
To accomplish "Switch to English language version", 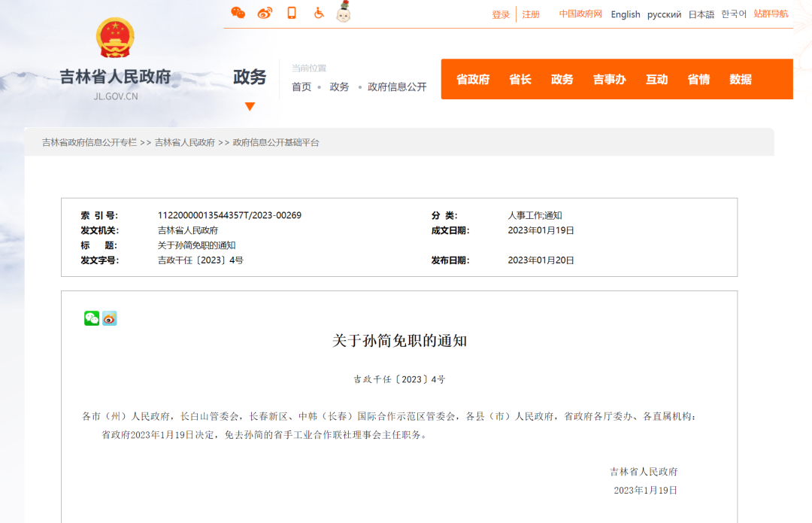I will coord(626,14).
